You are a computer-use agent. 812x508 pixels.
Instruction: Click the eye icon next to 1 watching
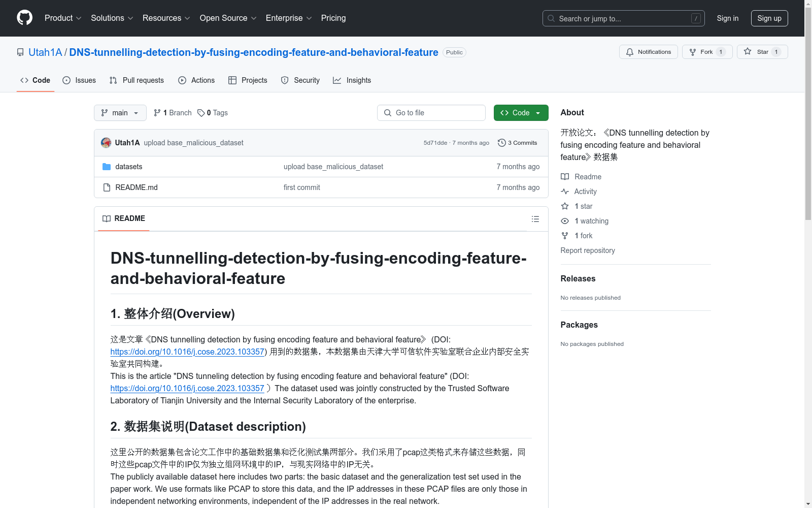(565, 221)
